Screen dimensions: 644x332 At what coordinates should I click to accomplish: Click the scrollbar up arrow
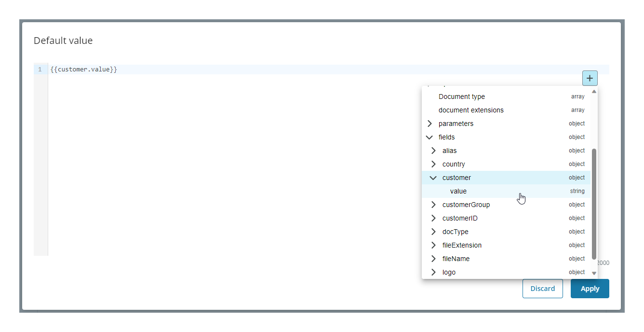pyautogui.click(x=594, y=91)
